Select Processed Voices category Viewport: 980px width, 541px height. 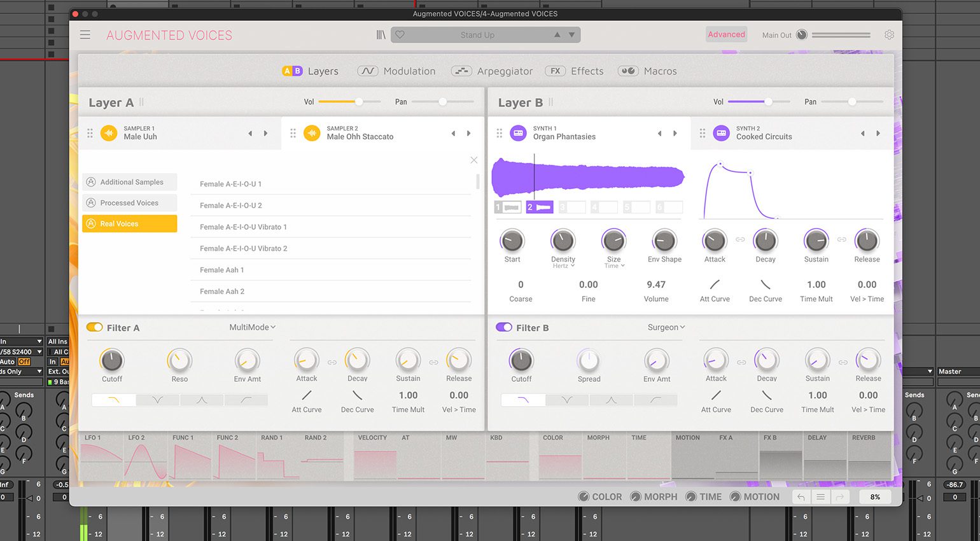click(130, 203)
